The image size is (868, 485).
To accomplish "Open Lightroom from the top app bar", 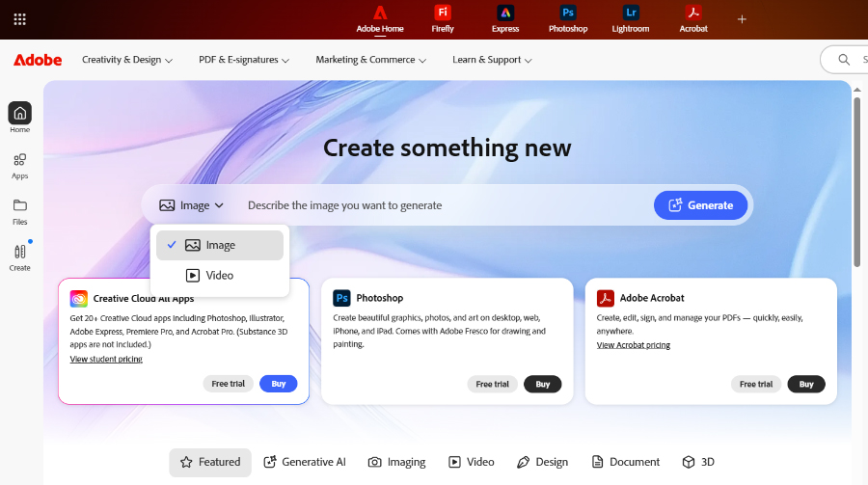I will 631,19.
